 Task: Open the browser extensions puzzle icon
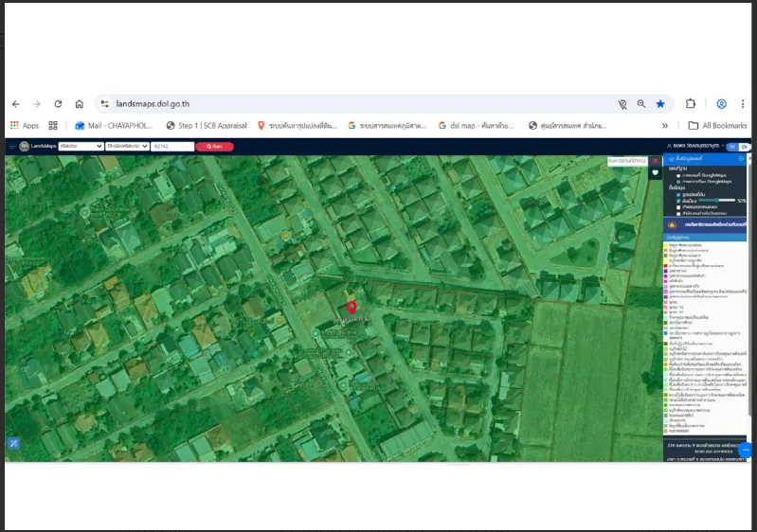click(x=691, y=104)
